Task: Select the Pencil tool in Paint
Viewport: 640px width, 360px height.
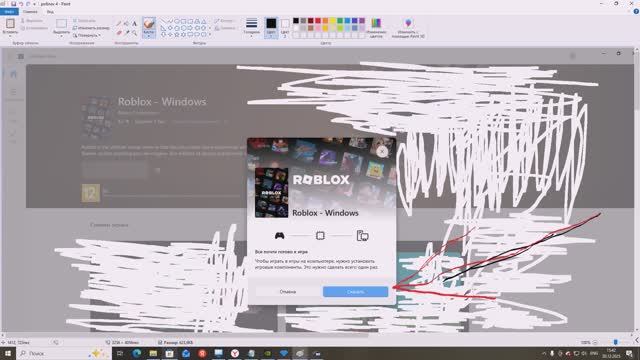Action: (119, 24)
